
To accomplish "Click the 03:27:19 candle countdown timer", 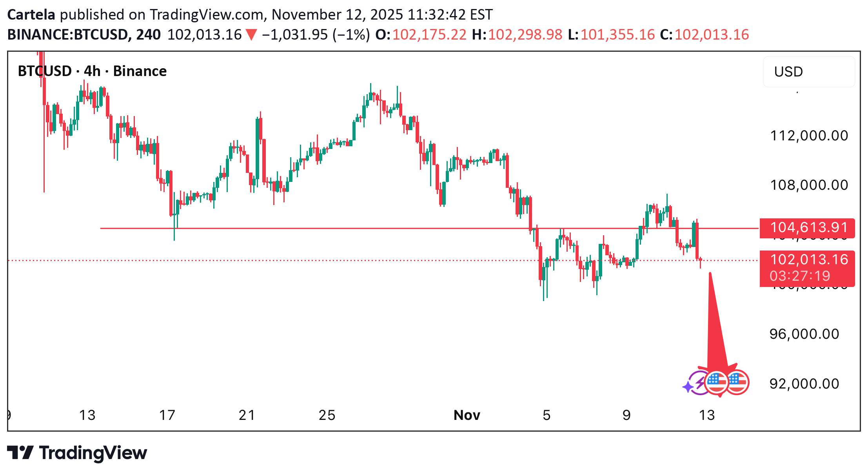I will [800, 276].
